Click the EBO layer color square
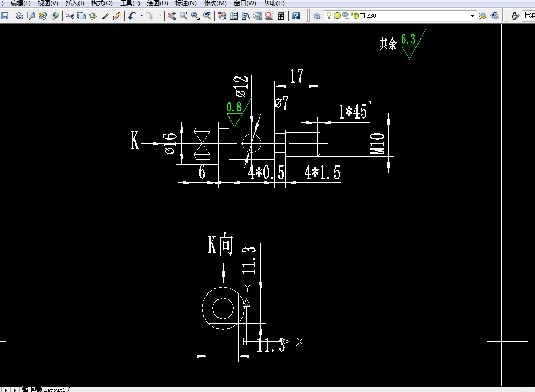 point(362,16)
